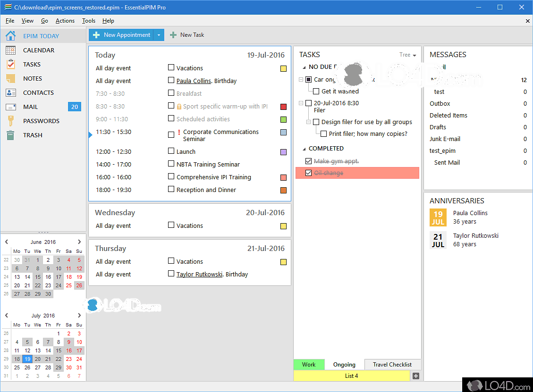The width and height of the screenshot is (533, 392).
Task: Check the Launch appointment checkbox
Action: (x=171, y=151)
